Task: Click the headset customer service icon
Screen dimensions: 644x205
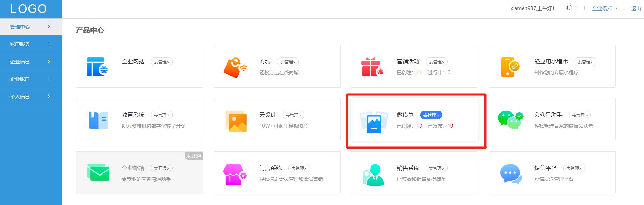Action: tap(569, 8)
